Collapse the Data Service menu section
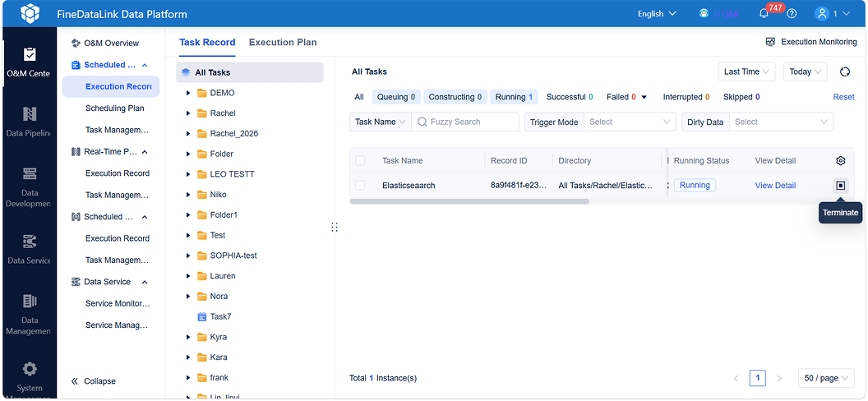868x401 pixels. (x=145, y=282)
